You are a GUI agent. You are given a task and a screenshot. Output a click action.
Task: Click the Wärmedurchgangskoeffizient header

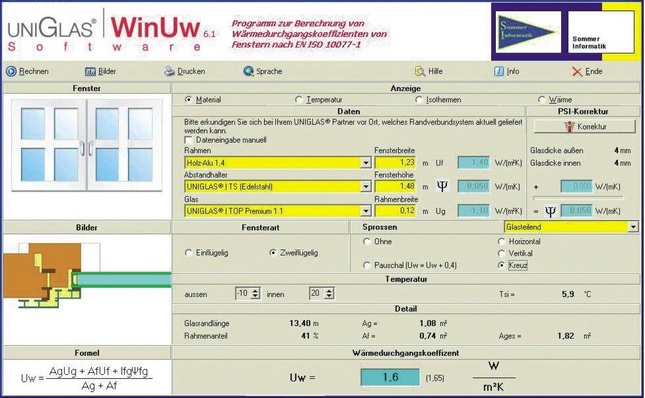(x=406, y=353)
